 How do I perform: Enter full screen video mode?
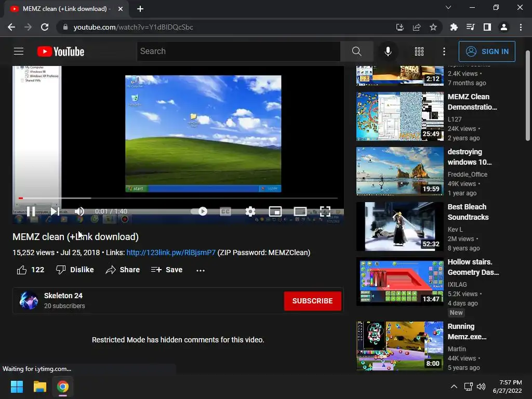325,211
